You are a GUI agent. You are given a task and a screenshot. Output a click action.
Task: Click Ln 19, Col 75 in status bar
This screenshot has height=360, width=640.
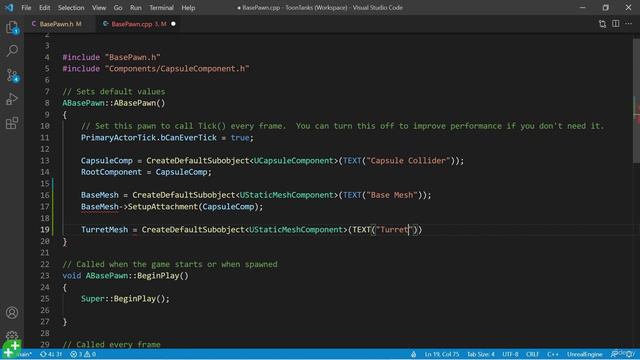(442, 354)
